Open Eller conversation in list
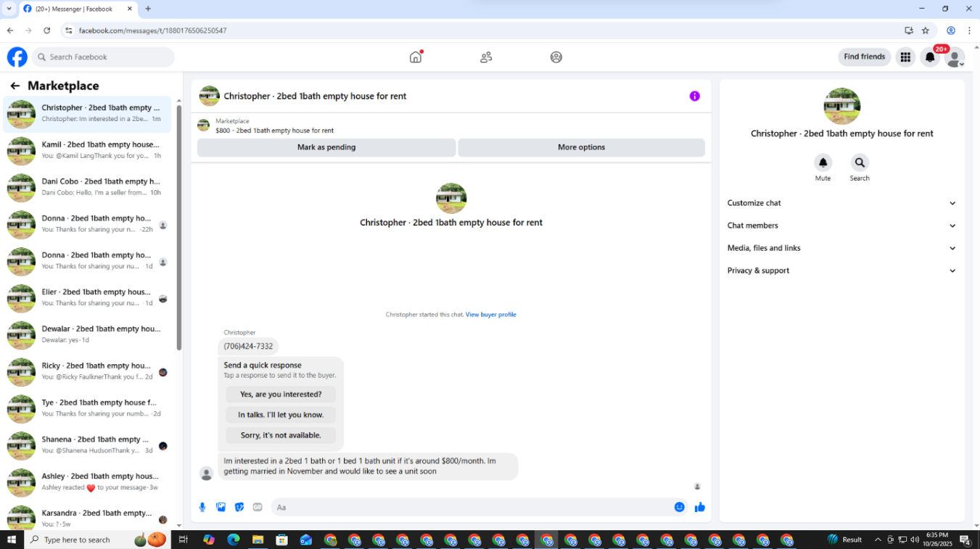The image size is (980, 549). coord(88,298)
